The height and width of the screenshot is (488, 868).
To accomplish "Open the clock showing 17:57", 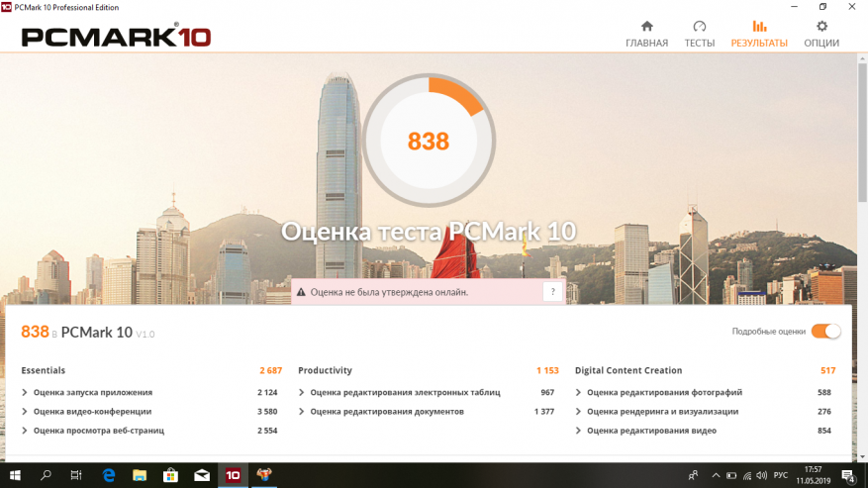I will pos(814,475).
